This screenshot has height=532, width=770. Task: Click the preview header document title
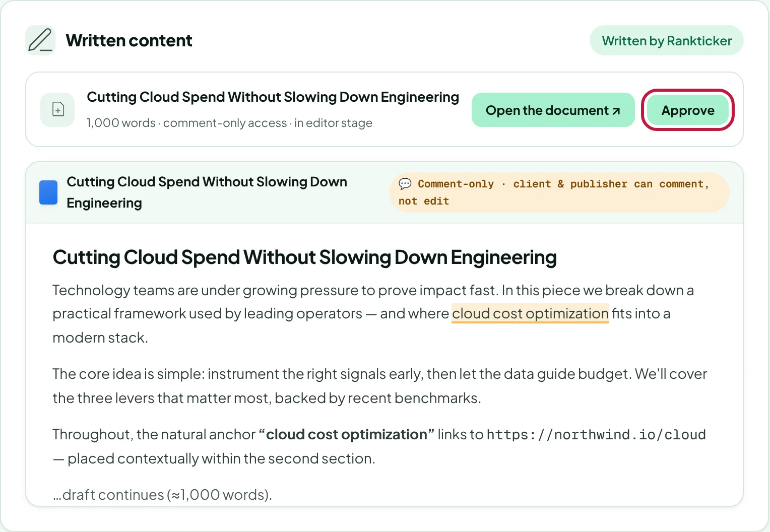[x=207, y=192]
